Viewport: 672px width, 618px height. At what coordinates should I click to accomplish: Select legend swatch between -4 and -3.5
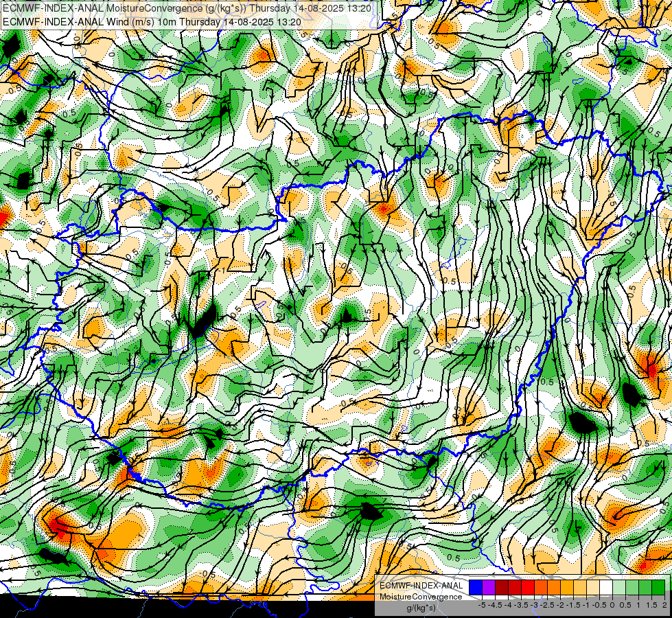tap(515, 587)
